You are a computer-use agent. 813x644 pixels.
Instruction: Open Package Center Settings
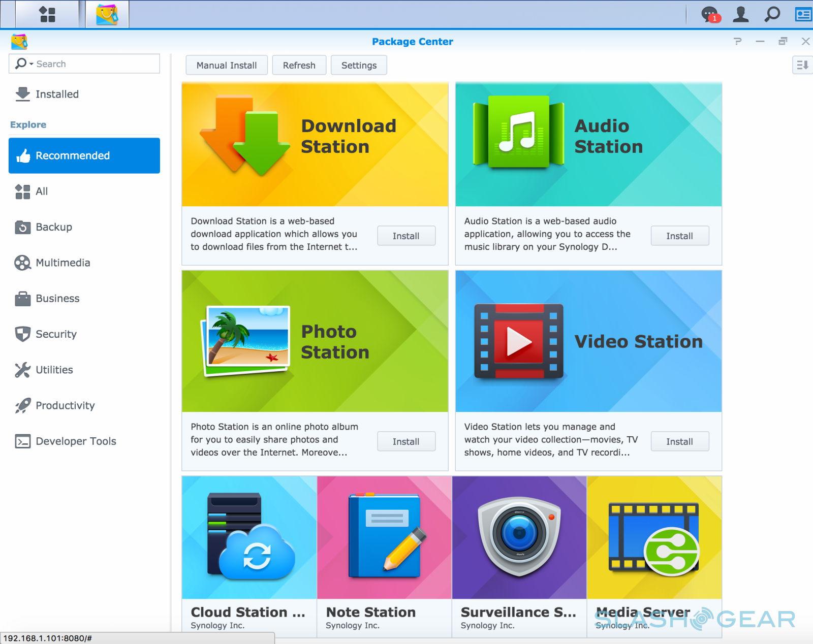click(359, 65)
